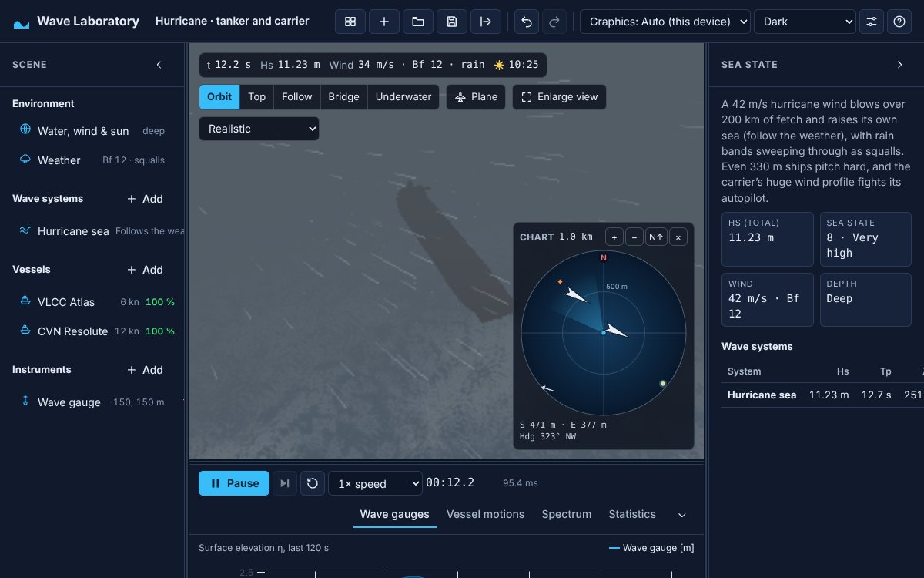The image size is (924, 578).
Task: Open the scenario gallery grid icon
Action: pyautogui.click(x=350, y=22)
